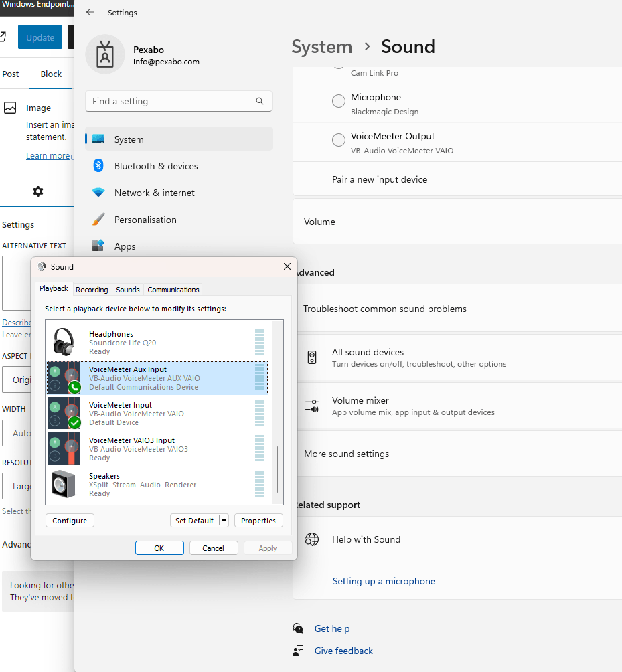
Task: Close the Sound dialog
Action: tap(287, 266)
